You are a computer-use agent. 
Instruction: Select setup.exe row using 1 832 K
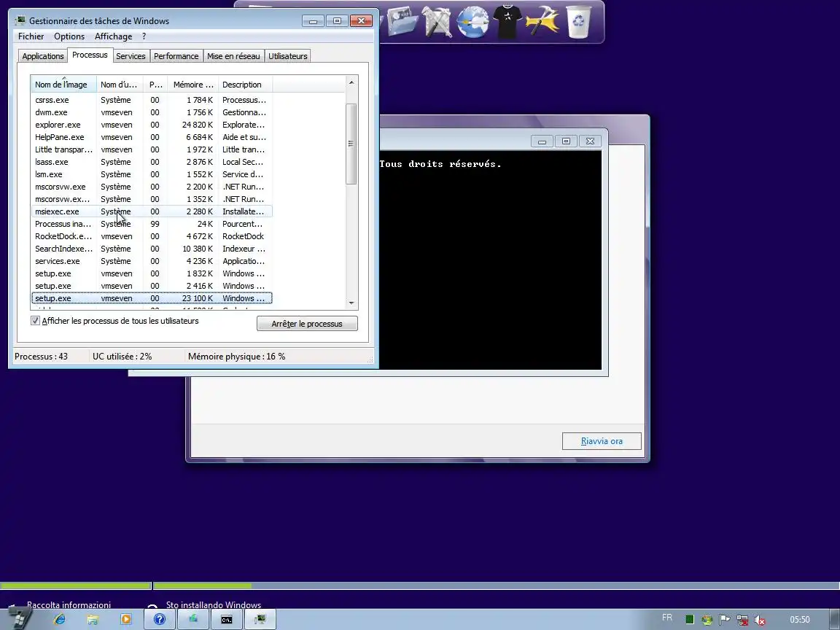click(152, 273)
